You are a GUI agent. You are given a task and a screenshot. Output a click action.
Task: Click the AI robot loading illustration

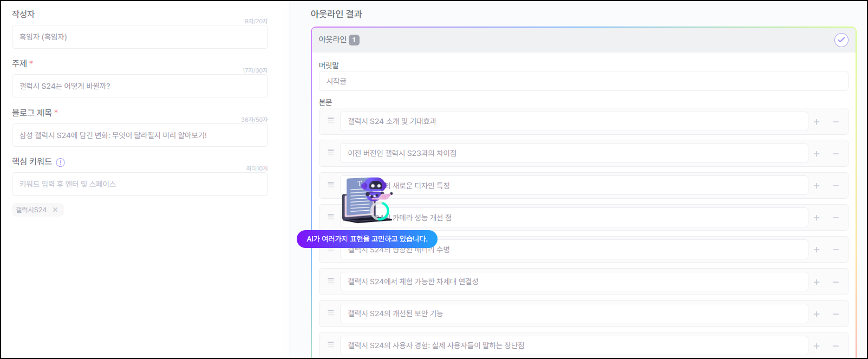coord(367,199)
